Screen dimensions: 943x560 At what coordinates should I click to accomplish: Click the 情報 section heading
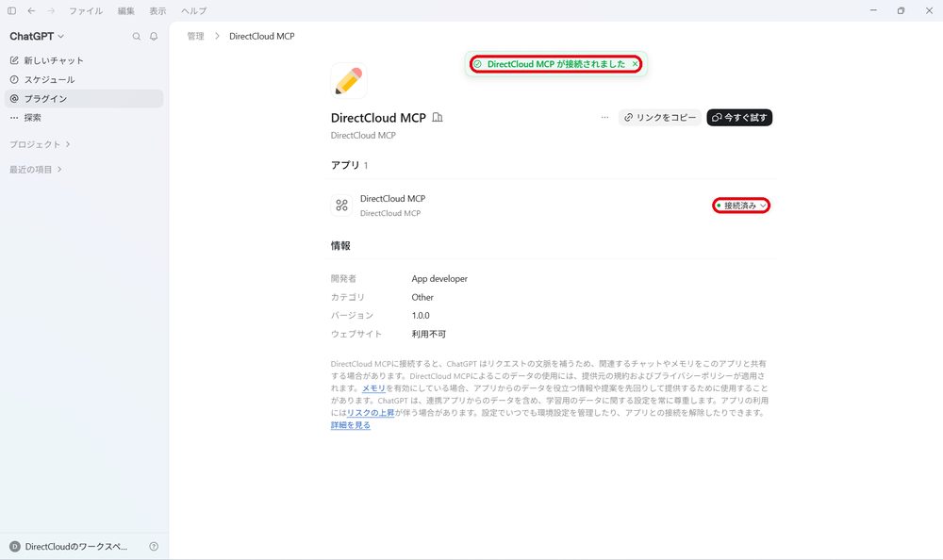[x=340, y=245]
